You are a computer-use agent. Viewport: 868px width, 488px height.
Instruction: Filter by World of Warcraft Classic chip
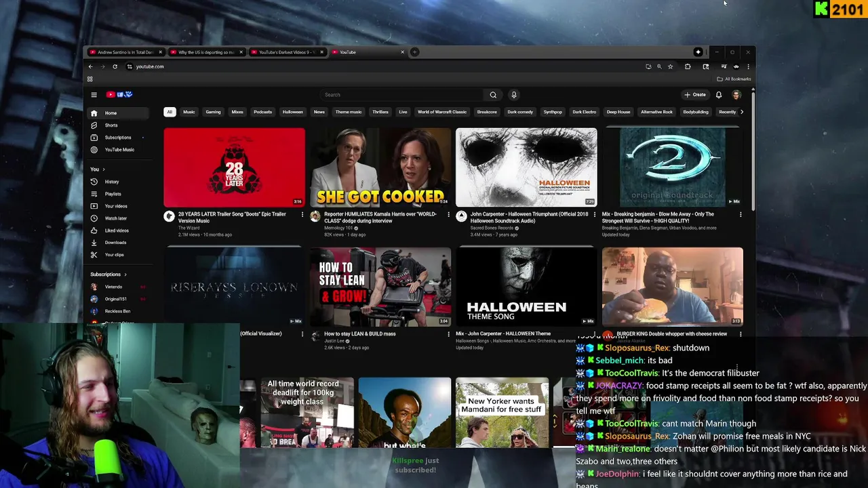click(x=442, y=112)
